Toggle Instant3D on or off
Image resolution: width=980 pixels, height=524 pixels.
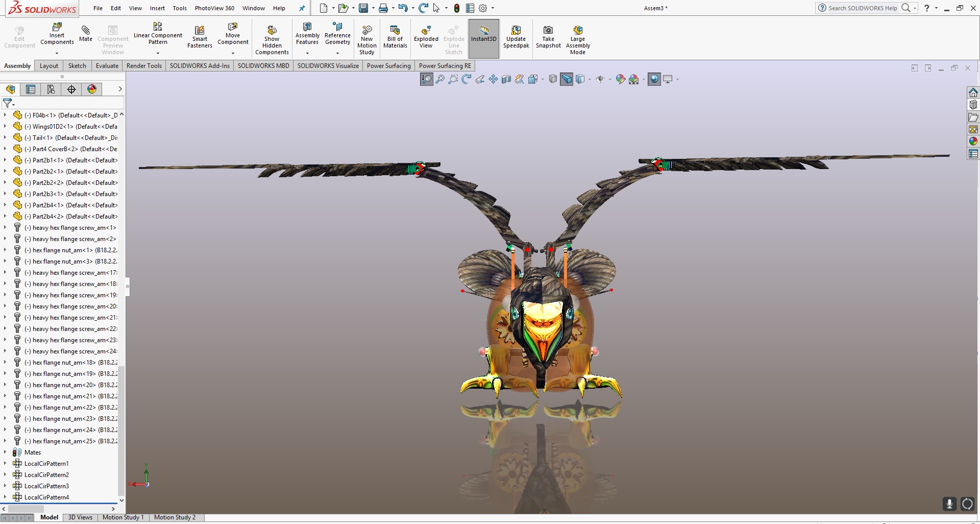point(483,37)
